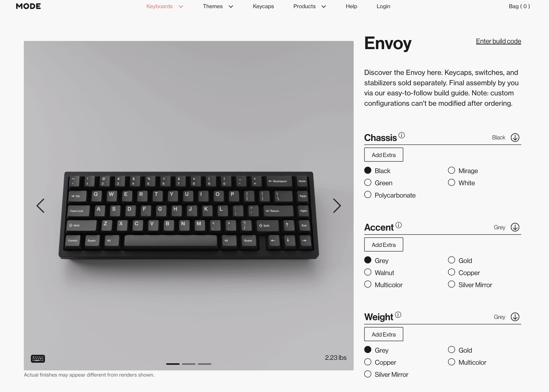Select the White chassis option
Screen dimensions: 549x392
451,182
